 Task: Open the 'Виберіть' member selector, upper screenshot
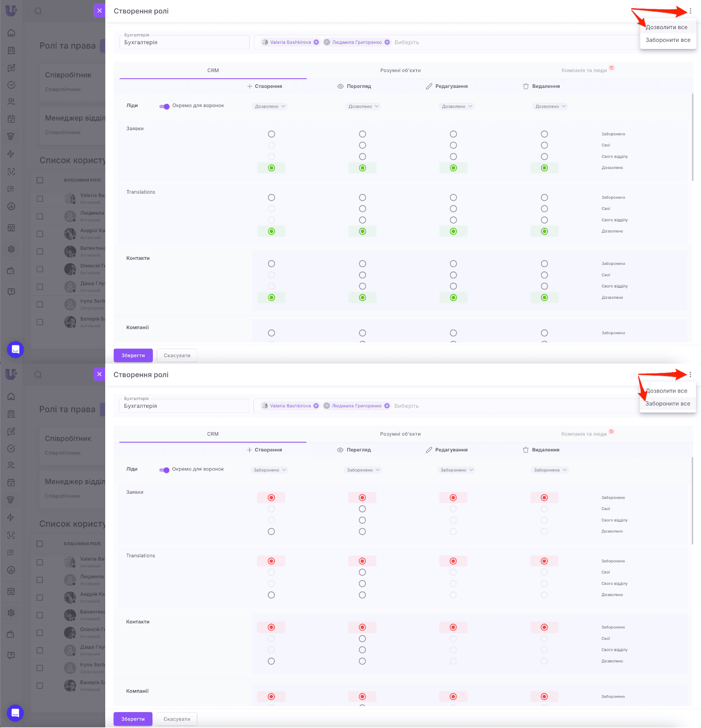click(407, 42)
